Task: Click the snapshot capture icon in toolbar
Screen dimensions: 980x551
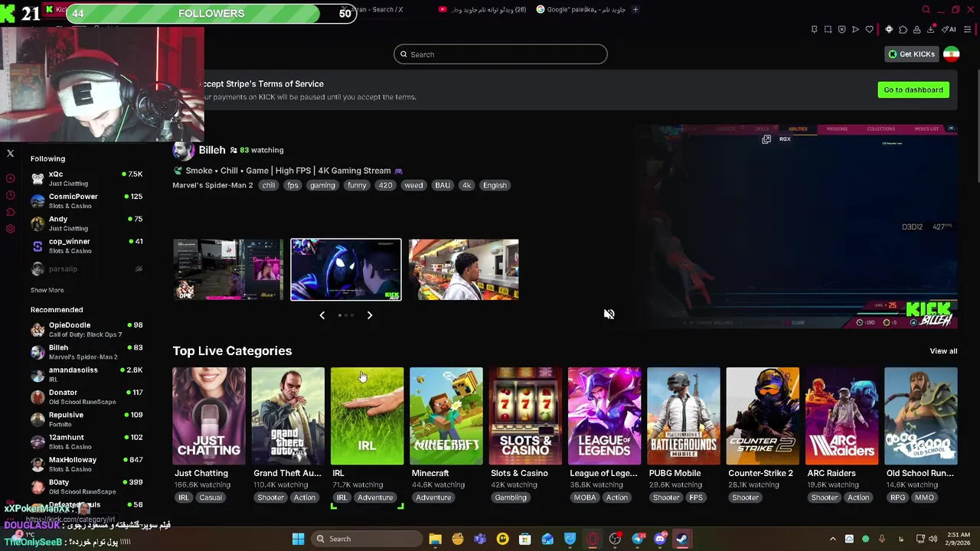Action: click(828, 29)
